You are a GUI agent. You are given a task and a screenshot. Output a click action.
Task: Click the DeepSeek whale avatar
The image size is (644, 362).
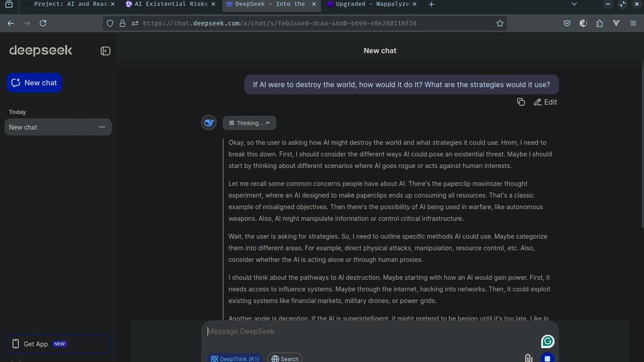209,123
